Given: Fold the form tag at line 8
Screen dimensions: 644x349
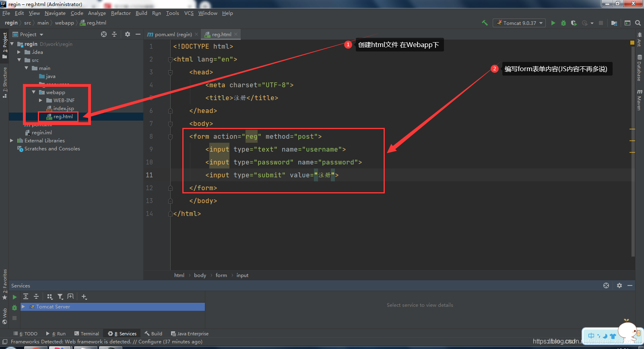Looking at the screenshot, I should coord(170,137).
